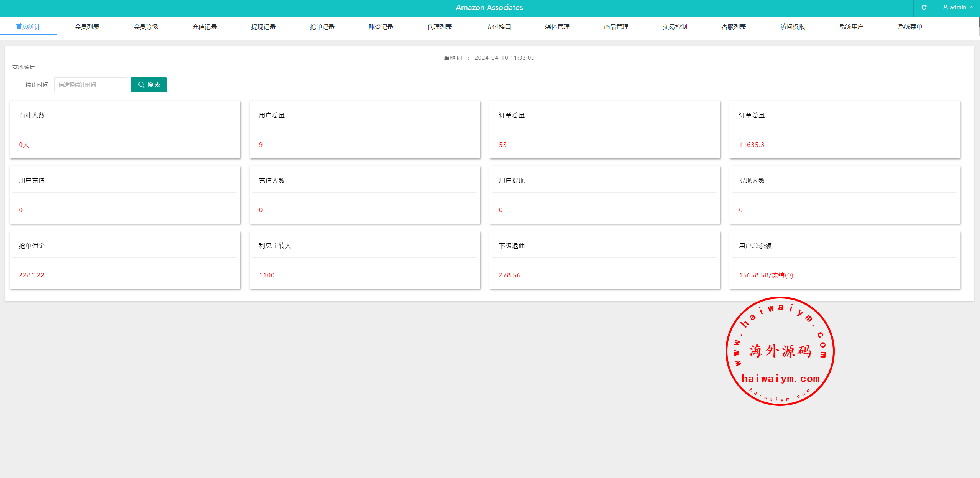Screen dimensions: 980x478
Task: Switch to the 会员列表 tab
Action: click(87, 26)
